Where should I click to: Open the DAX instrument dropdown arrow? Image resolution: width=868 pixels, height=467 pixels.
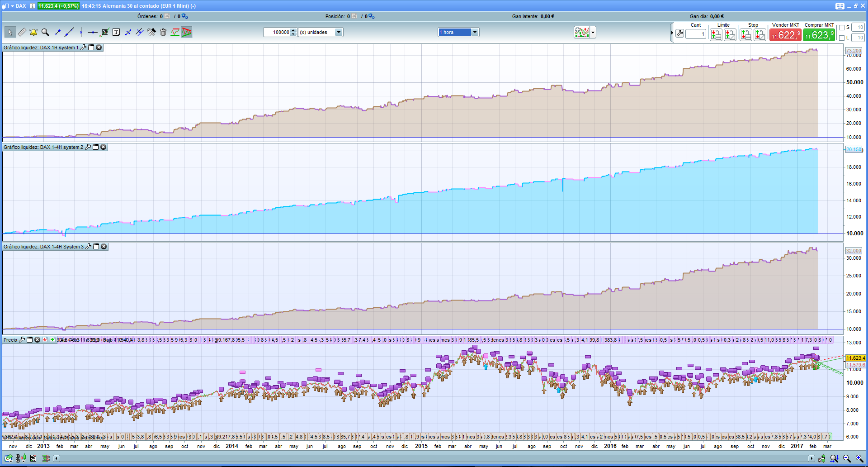(12, 6)
